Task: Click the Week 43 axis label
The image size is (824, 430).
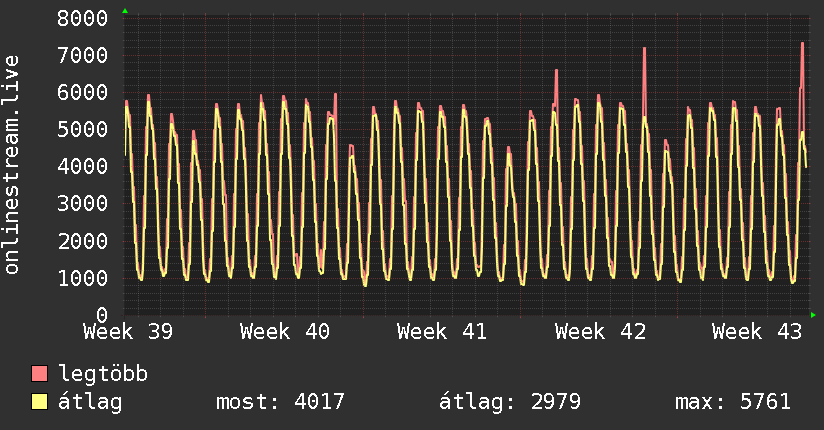Action: [x=757, y=332]
